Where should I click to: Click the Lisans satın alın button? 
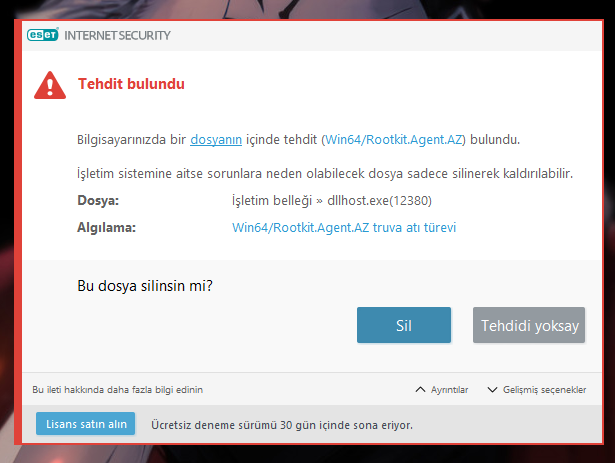point(86,424)
